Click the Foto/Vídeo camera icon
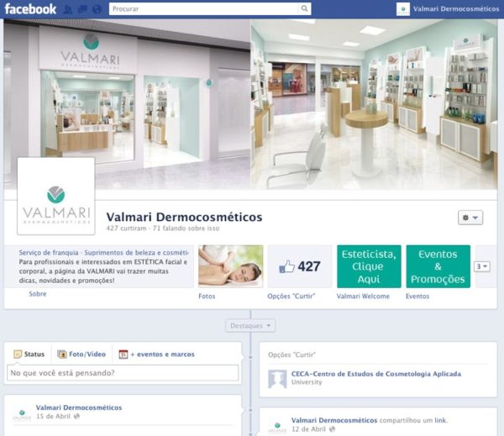The image size is (504, 436). coord(61,355)
